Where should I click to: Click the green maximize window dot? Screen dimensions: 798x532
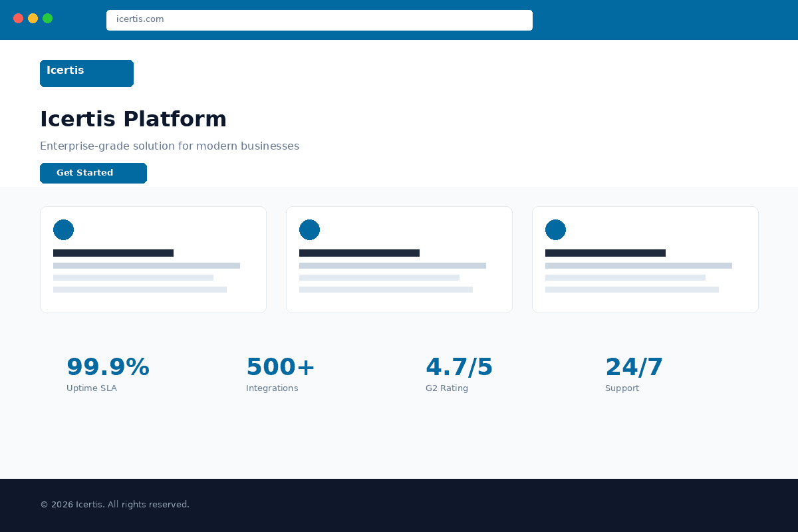[47, 18]
